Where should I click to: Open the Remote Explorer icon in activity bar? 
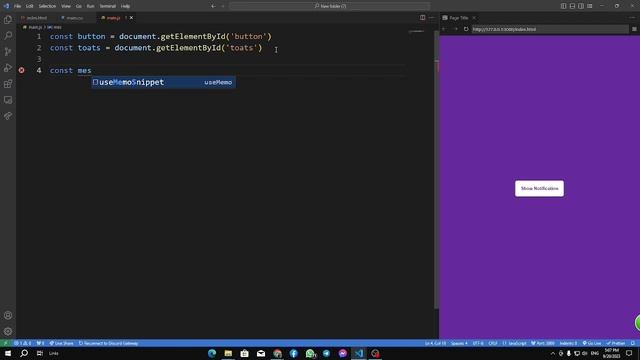point(8,100)
